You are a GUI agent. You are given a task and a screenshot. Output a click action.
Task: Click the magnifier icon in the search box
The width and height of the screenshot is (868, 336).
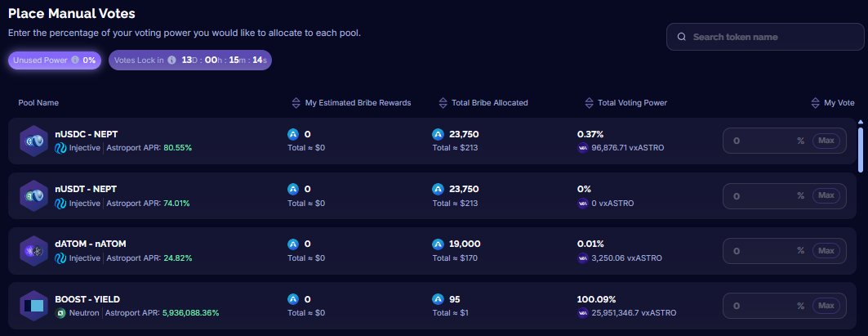click(x=682, y=37)
